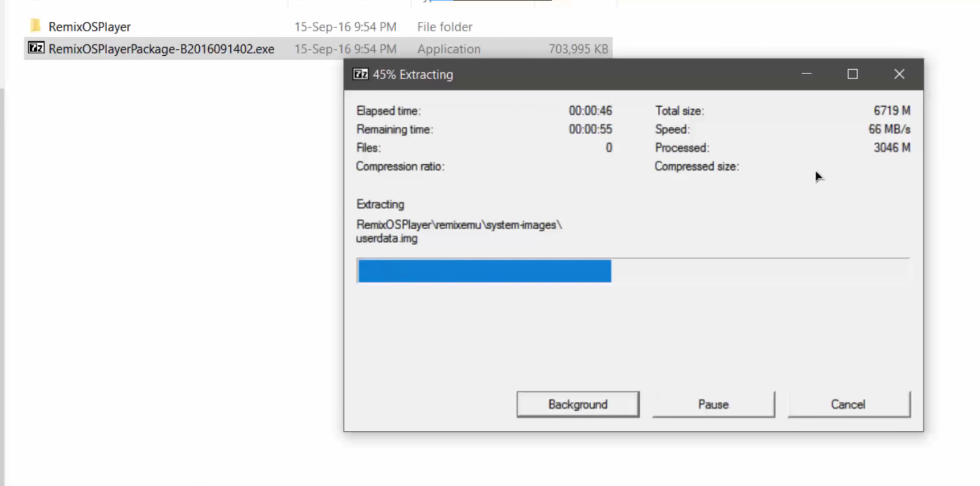
Task: Click the RemixOSPlayer folder icon
Action: click(x=36, y=26)
